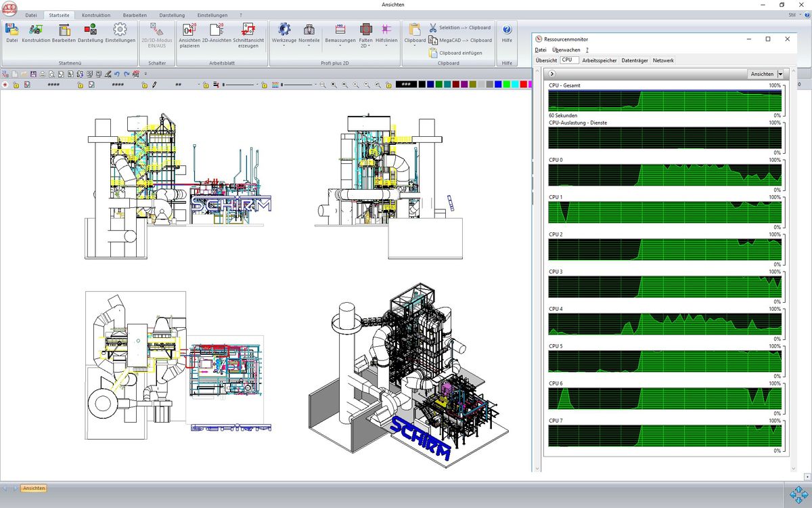Screen dimensions: 812x508
Task: Click Schnittansicht erzeugen icon
Action: tap(248, 35)
